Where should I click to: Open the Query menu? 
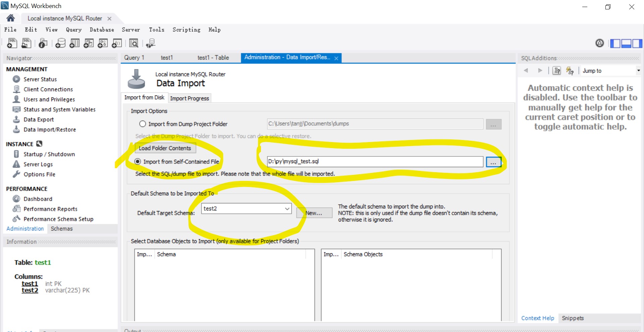pos(74,29)
